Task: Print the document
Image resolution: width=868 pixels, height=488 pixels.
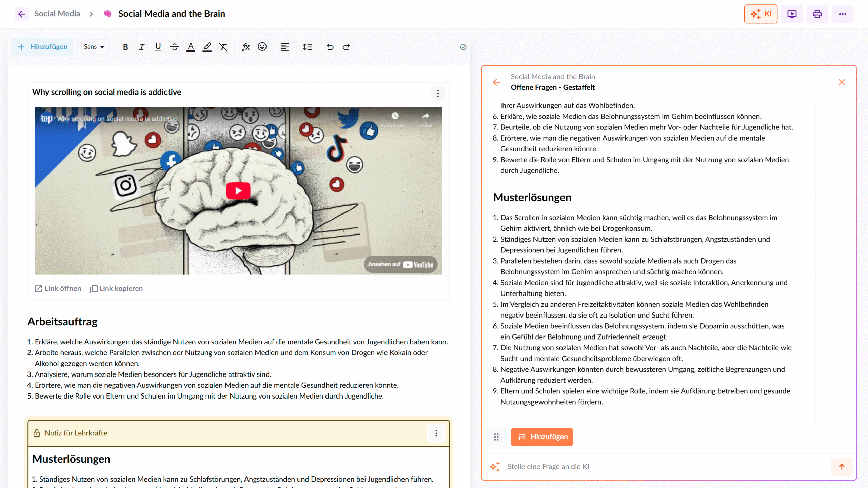Action: 817,14
